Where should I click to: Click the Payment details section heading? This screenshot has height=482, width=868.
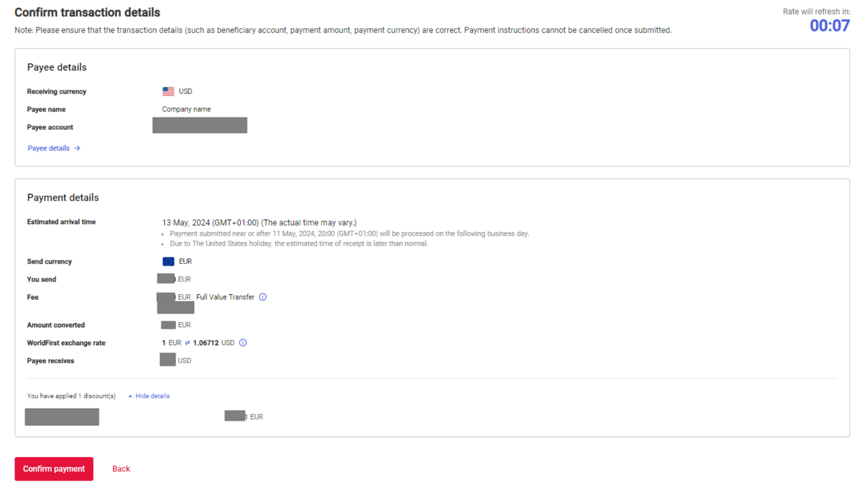pos(63,198)
